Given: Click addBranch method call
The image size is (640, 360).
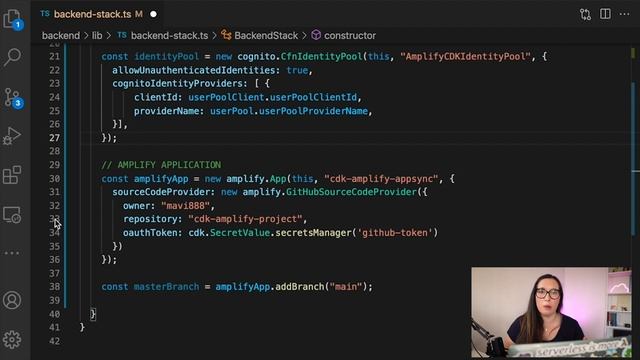Looking at the screenshot, I should 300,287.
